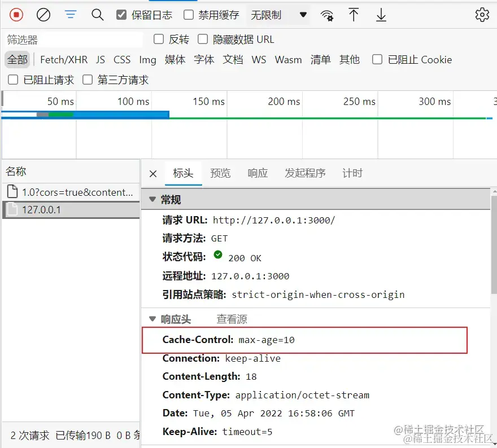Screen dimensions: 497x448
Task: Filter requests by 文档
Action: click(233, 59)
